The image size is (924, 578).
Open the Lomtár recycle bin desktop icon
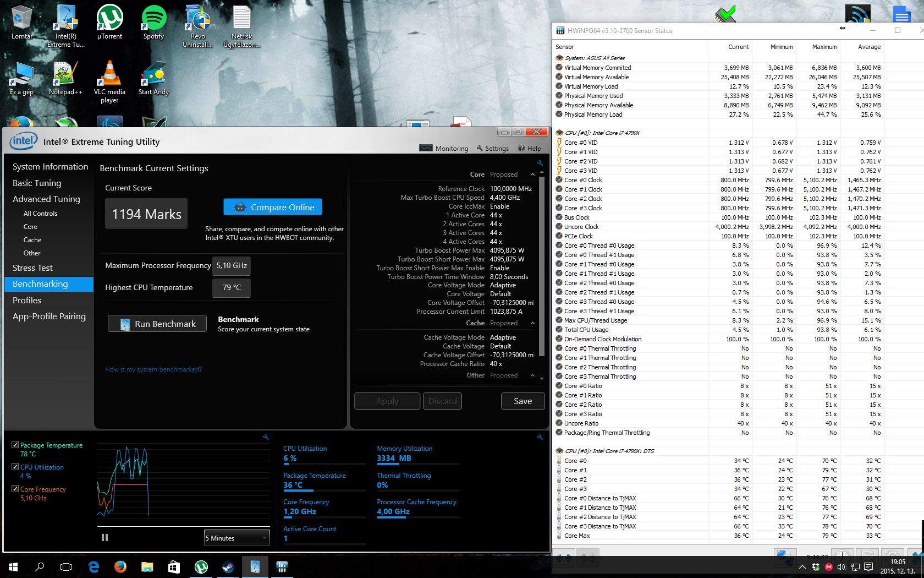click(22, 22)
